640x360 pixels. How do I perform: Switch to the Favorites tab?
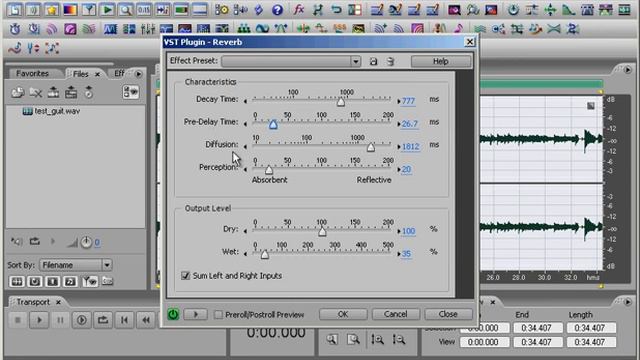click(x=33, y=73)
